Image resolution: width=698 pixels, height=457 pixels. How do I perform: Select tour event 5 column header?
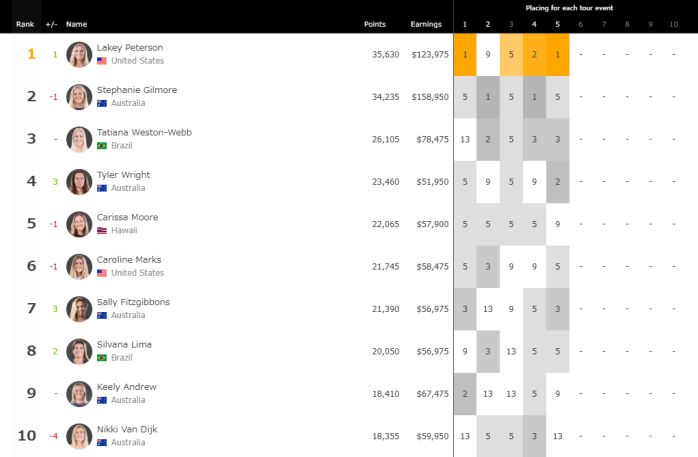coord(557,23)
